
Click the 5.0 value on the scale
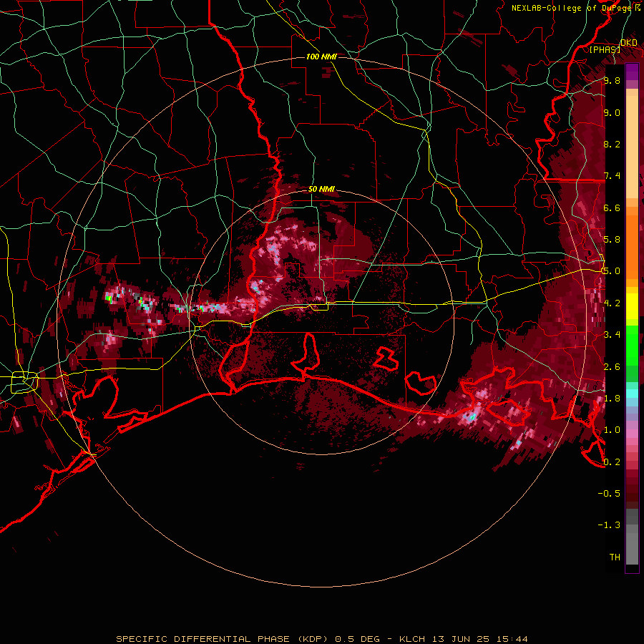click(612, 271)
